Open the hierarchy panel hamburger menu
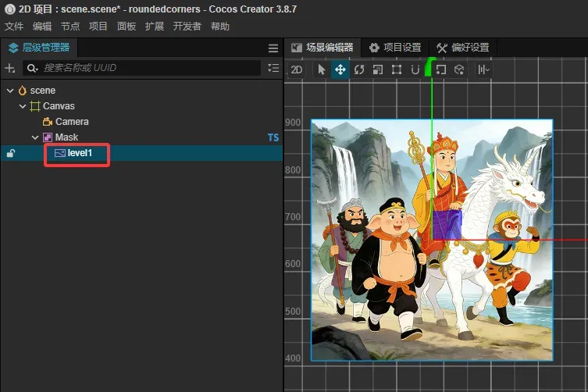This screenshot has height=392, width=588. click(x=273, y=48)
